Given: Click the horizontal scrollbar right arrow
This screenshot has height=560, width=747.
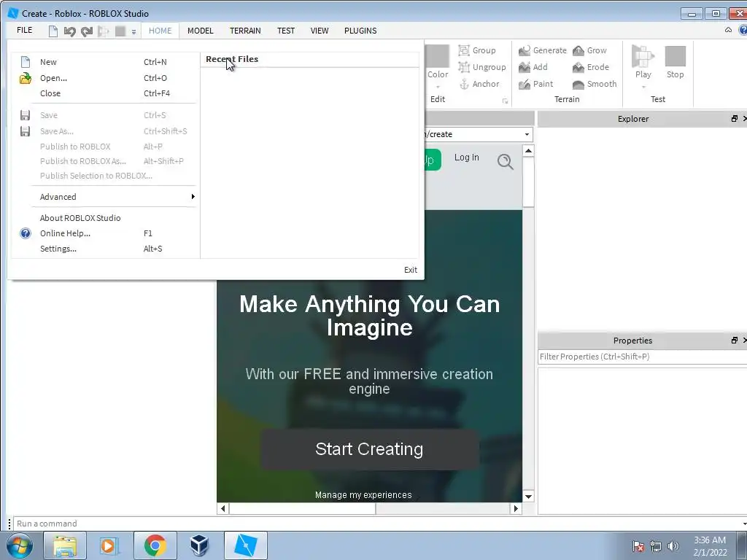Looking at the screenshot, I should pyautogui.click(x=516, y=508).
